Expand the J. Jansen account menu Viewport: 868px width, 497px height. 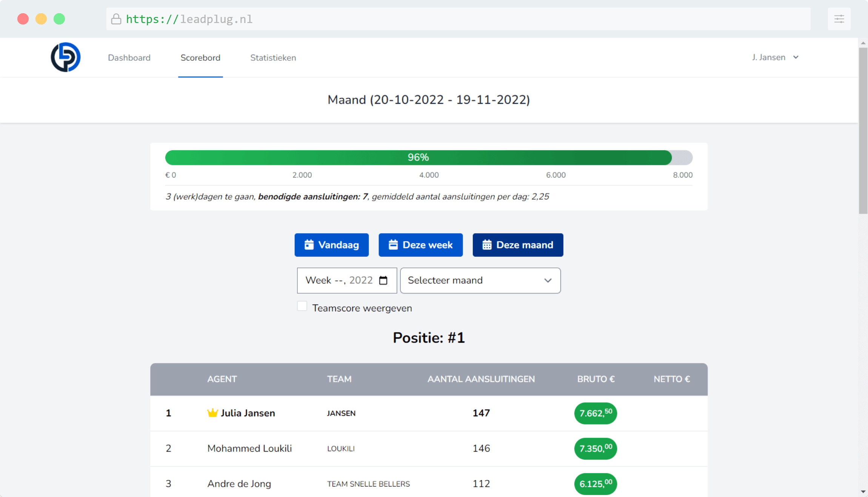[774, 57]
